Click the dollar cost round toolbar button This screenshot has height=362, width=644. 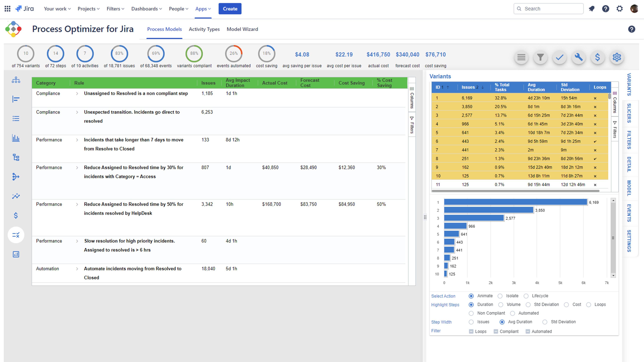coord(598,57)
